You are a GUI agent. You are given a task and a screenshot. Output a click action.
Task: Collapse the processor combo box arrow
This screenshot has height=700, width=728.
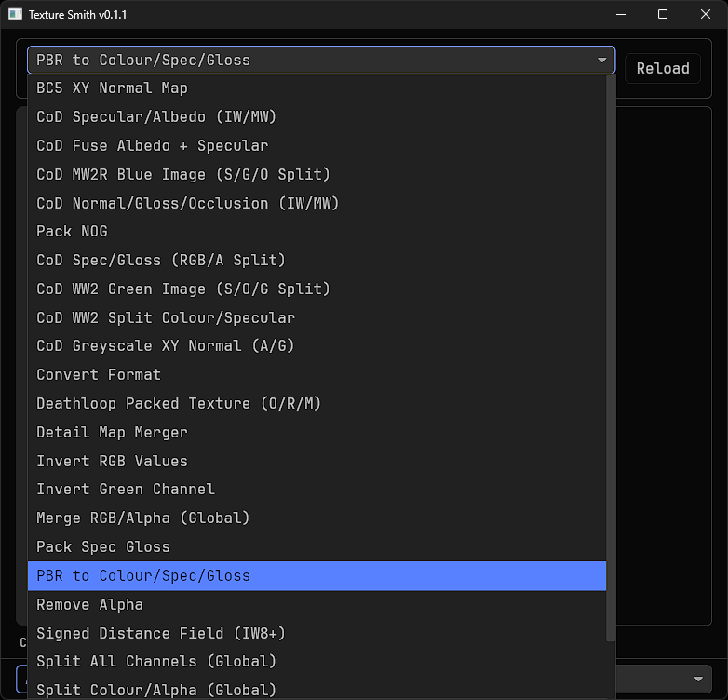(x=601, y=61)
